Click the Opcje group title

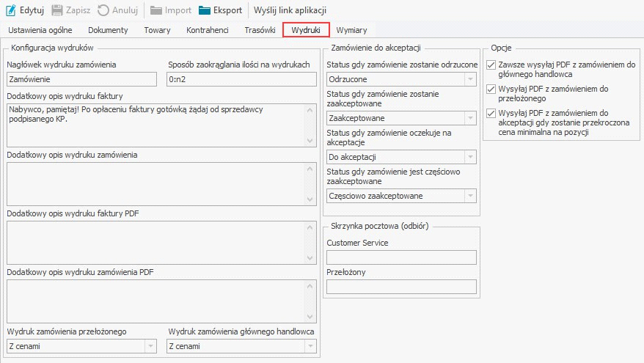coord(501,48)
